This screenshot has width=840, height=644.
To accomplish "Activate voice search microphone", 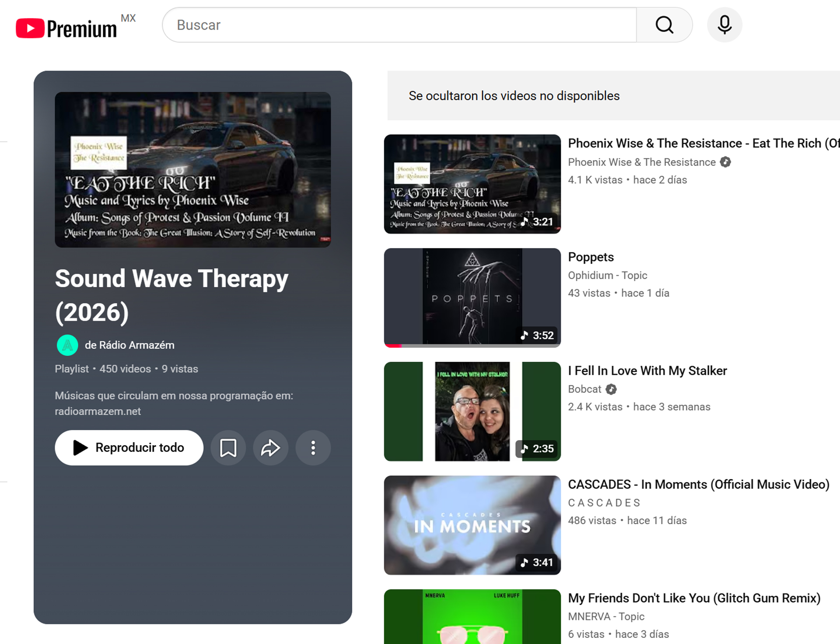I will tap(724, 25).
